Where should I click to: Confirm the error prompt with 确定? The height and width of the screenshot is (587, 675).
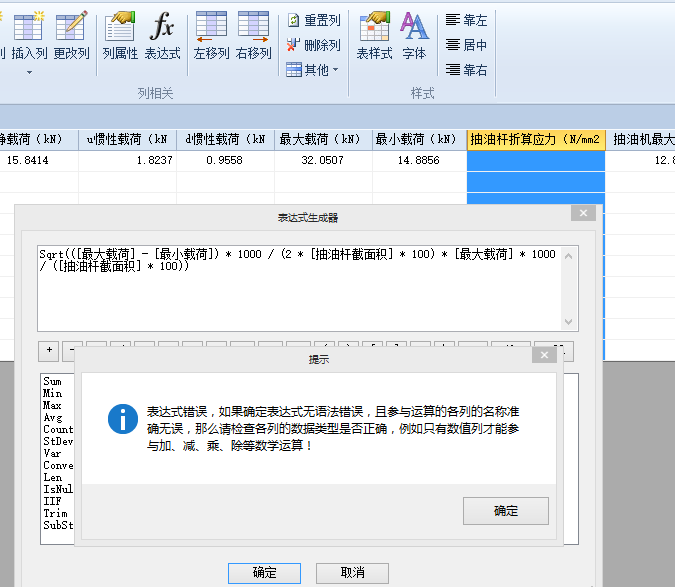505,511
